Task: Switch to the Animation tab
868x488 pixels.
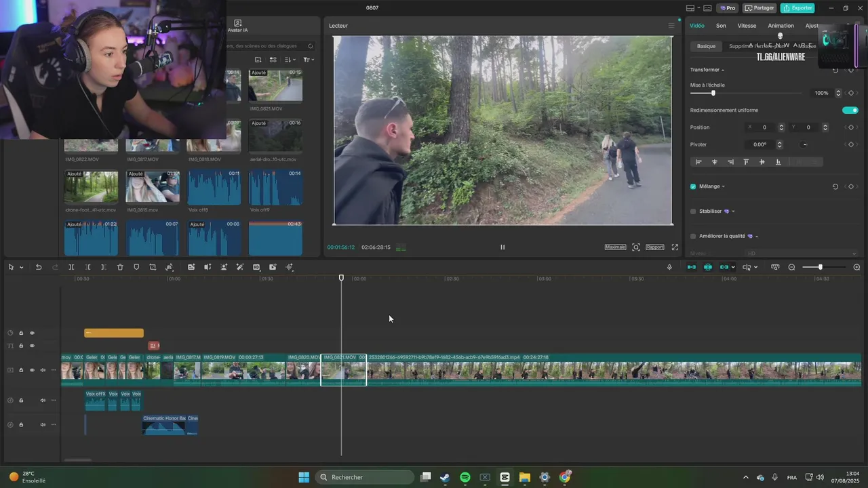Action: [781, 26]
